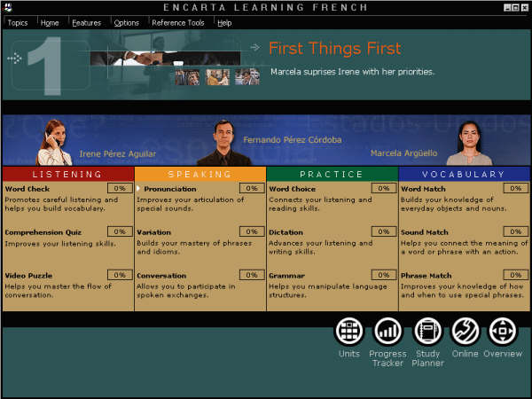The height and width of the screenshot is (399, 532).
Task: Open the Overview navigation icon
Action: (503, 331)
